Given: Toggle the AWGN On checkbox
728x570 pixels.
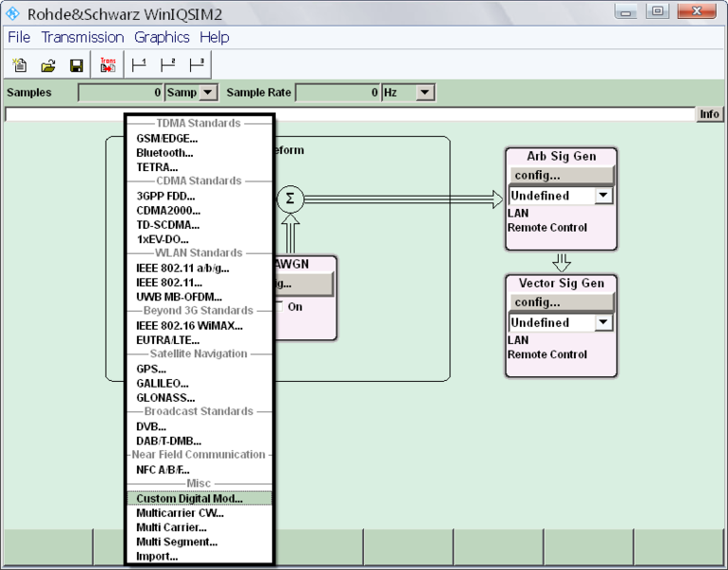Looking at the screenshot, I should pyautogui.click(x=279, y=307).
